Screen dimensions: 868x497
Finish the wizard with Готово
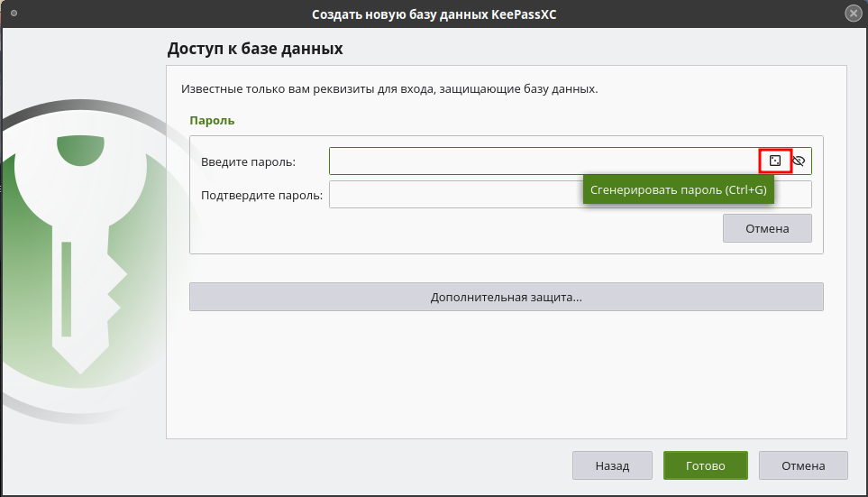click(x=705, y=465)
